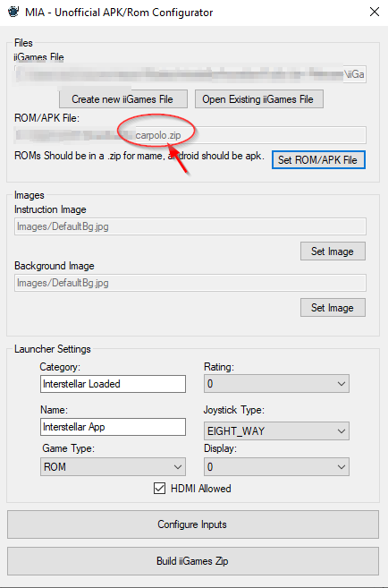Click Create new iiGames File button
This screenshot has height=588, width=388.
[123, 99]
